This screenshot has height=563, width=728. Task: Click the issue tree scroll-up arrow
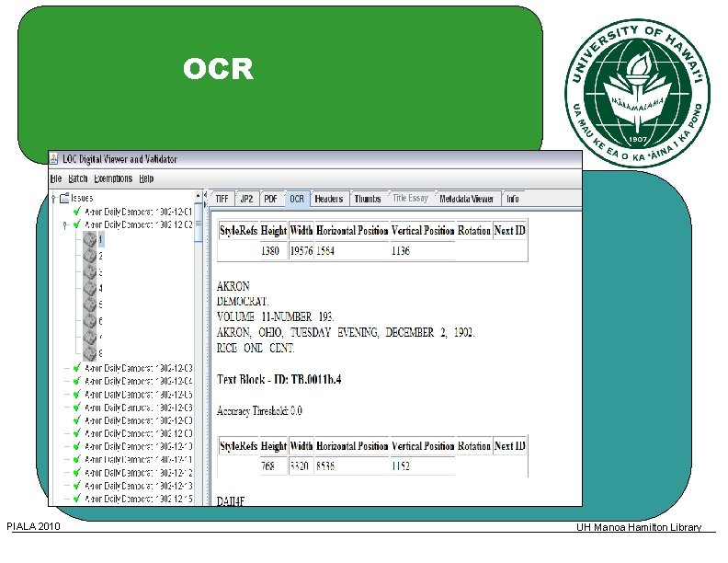199,196
